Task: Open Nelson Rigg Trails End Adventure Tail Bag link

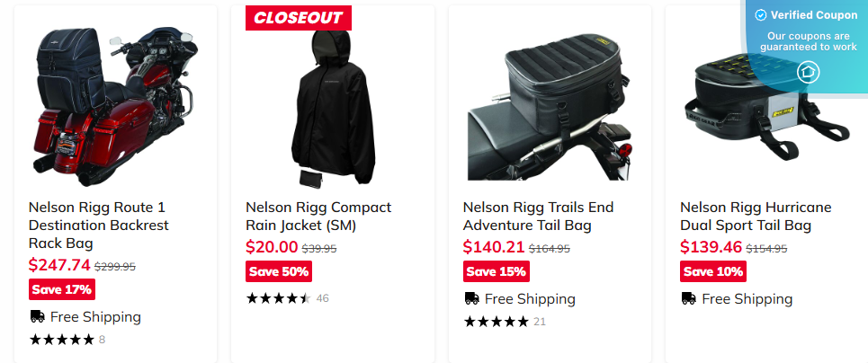Action: [536, 216]
